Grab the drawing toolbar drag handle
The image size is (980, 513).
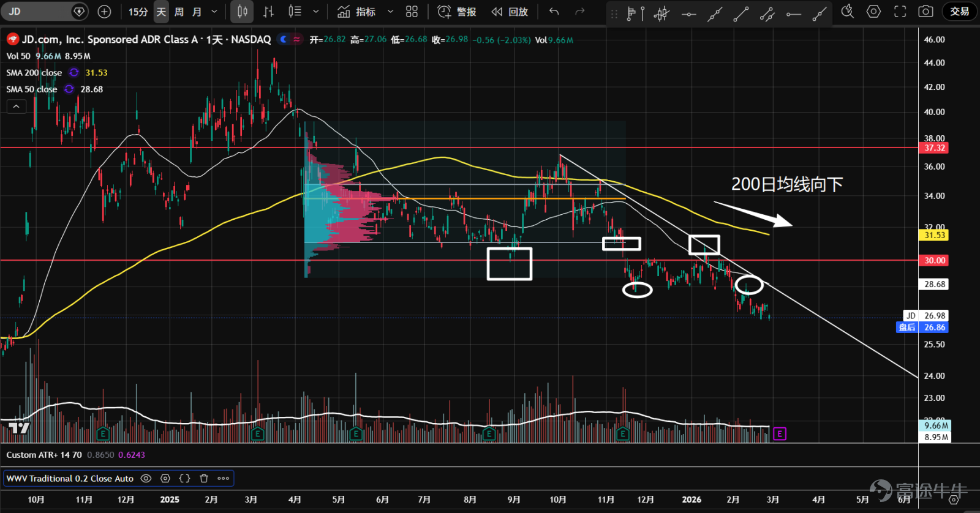(x=614, y=13)
